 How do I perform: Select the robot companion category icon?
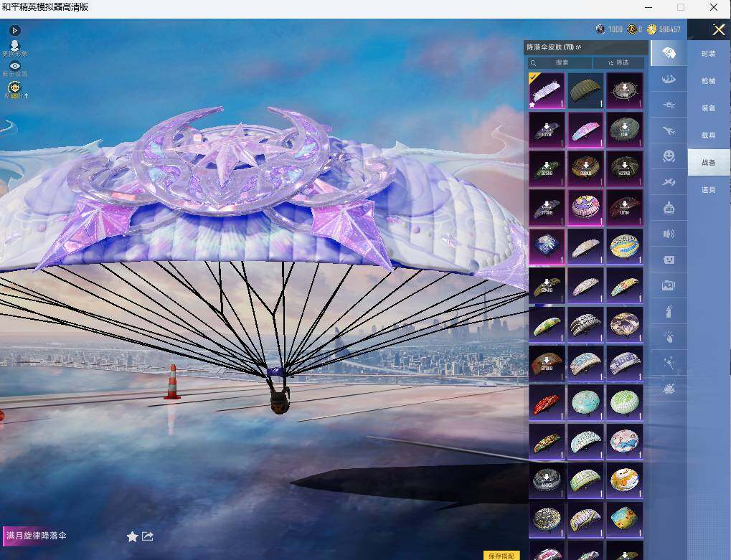(x=669, y=208)
